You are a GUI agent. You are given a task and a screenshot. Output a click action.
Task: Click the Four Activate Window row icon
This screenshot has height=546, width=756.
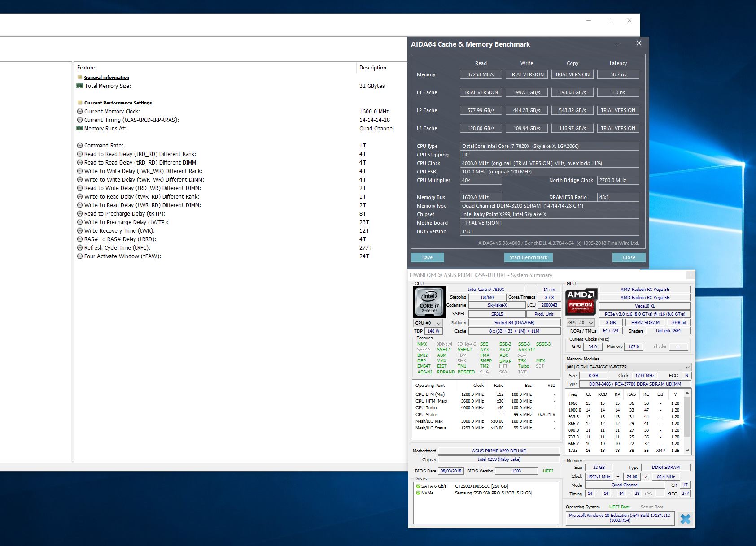coord(80,256)
